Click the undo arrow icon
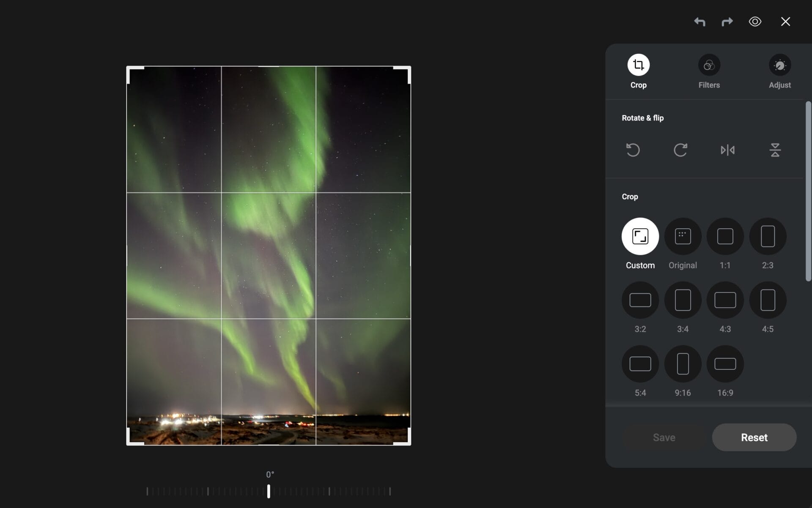Viewport: 812px width, 508px height. tap(700, 22)
